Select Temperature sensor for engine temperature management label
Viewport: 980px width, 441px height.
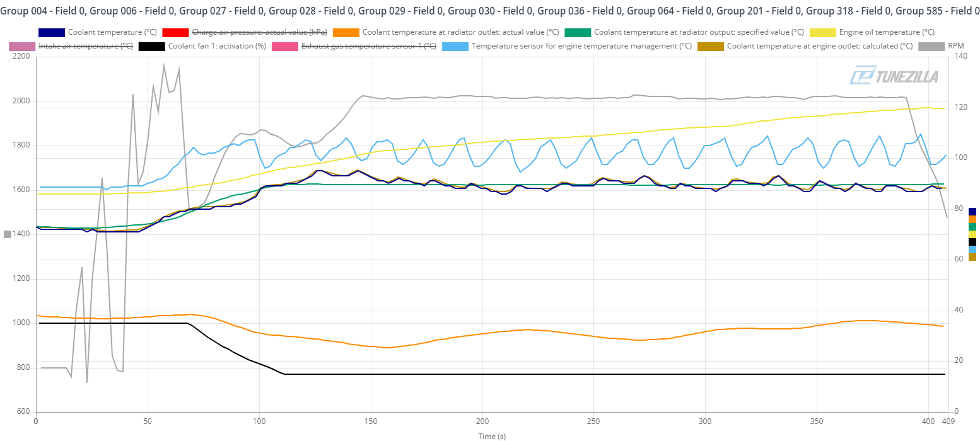581,46
